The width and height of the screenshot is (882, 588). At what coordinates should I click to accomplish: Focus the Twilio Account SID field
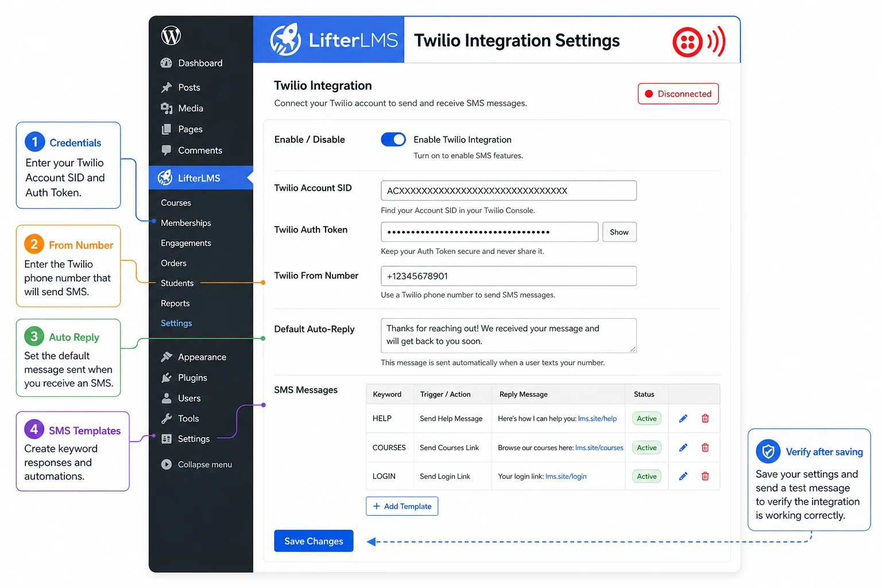point(508,191)
